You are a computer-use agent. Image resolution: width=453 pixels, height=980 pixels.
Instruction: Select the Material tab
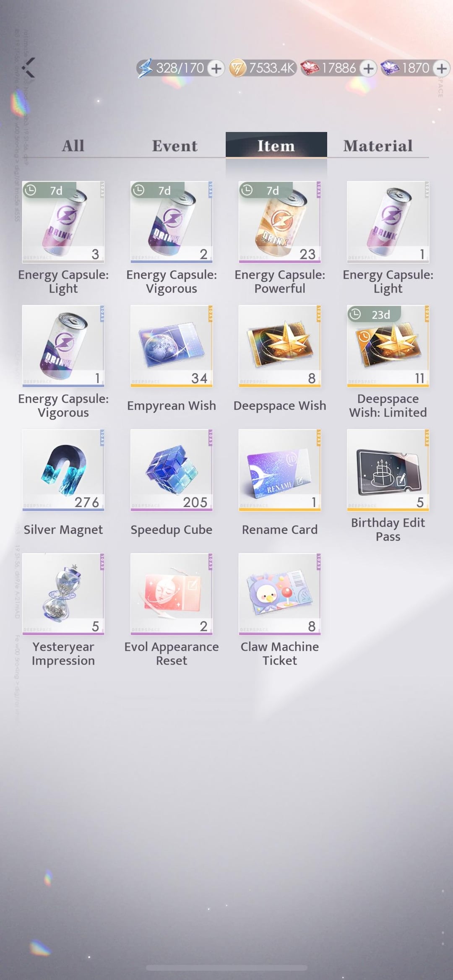pos(378,146)
